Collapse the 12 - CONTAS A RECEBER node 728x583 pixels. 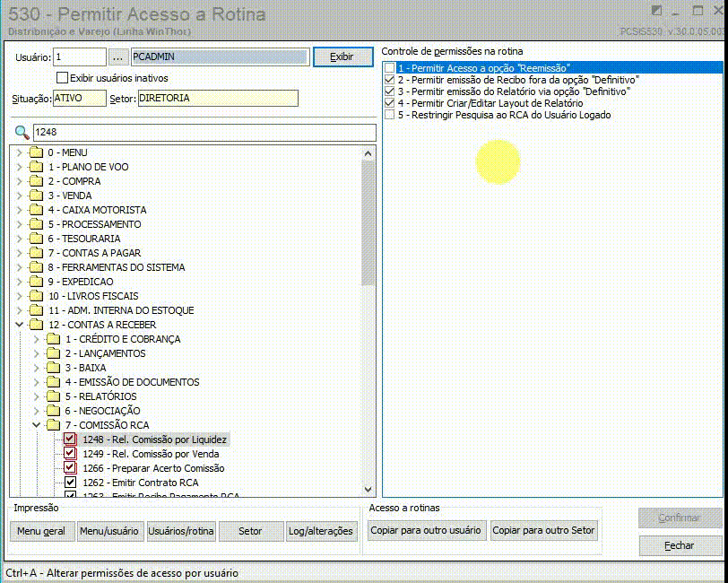tap(20, 325)
